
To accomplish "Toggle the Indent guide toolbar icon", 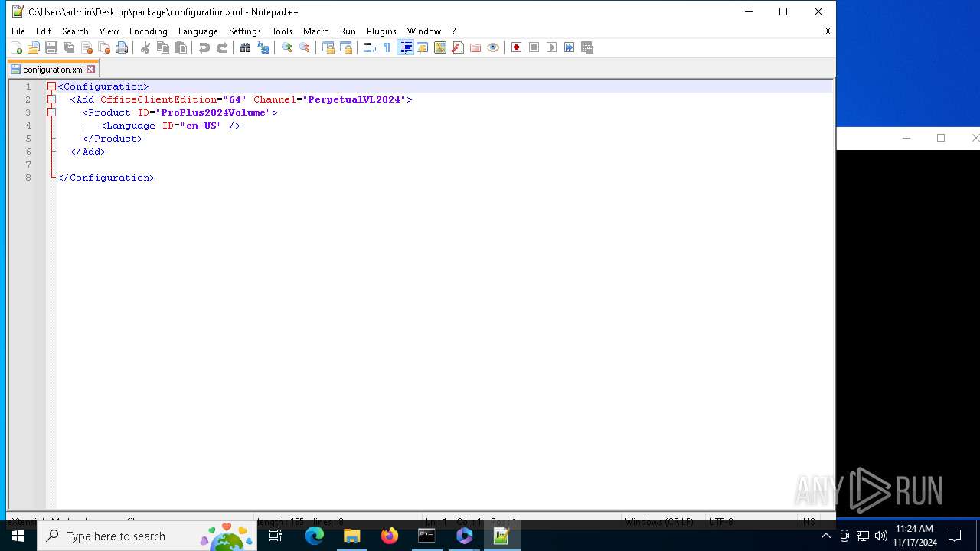I will tap(406, 47).
